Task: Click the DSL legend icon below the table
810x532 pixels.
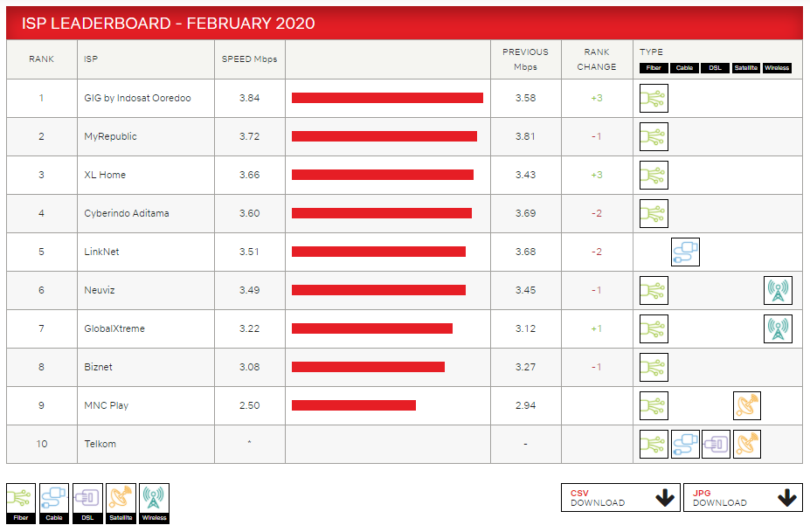Action: click(x=87, y=503)
